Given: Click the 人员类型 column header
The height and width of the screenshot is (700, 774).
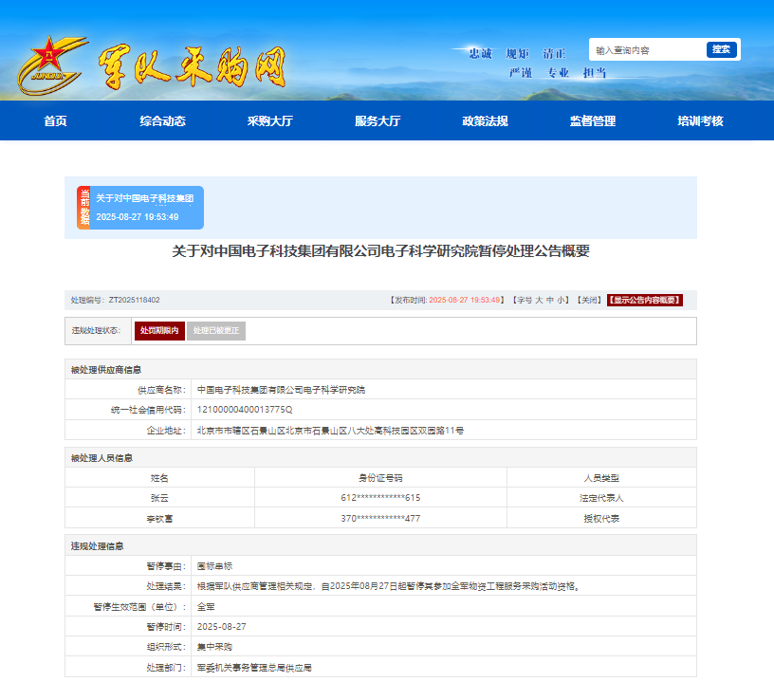Looking at the screenshot, I should click(601, 478).
